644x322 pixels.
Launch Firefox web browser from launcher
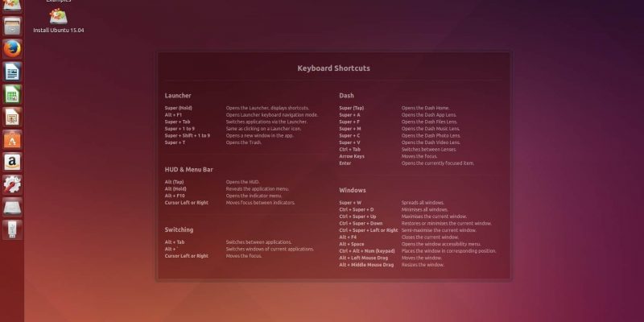point(12,49)
